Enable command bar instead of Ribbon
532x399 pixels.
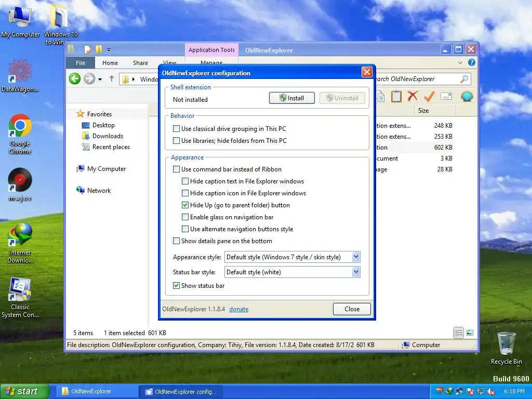point(176,169)
